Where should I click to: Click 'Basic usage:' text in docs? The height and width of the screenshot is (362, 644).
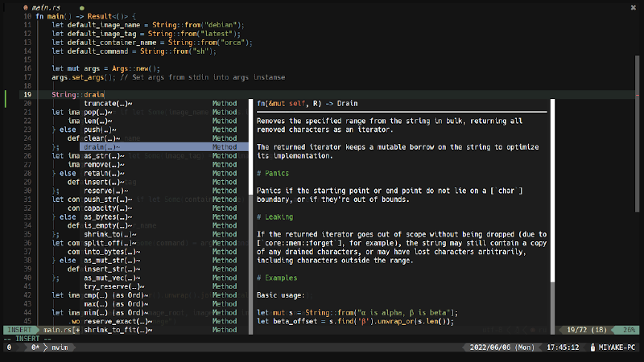click(280, 295)
